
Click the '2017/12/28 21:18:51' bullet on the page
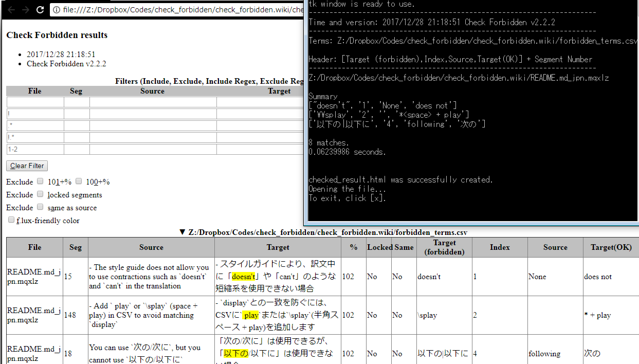(x=61, y=54)
